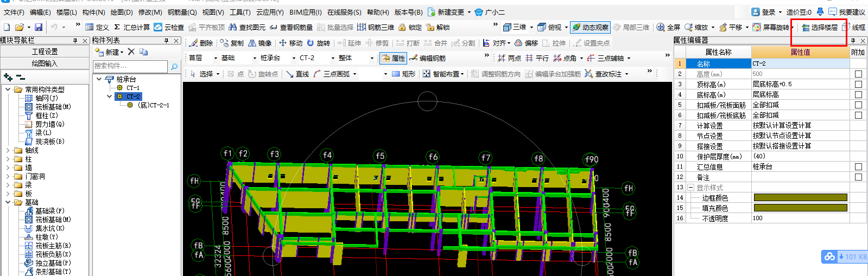Screen dimensions: 868x276
Task: Collapse the 常用构件类型 tree node
Action: click(x=8, y=89)
